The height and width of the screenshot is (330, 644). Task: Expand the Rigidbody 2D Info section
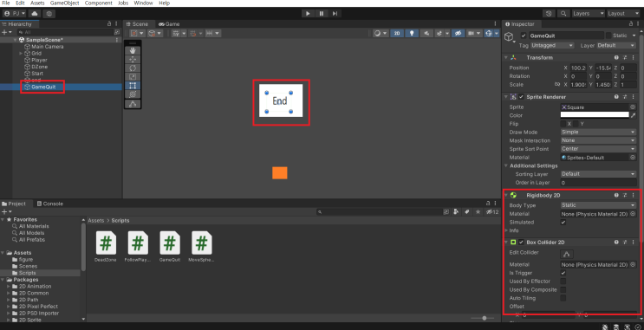pyautogui.click(x=506, y=230)
